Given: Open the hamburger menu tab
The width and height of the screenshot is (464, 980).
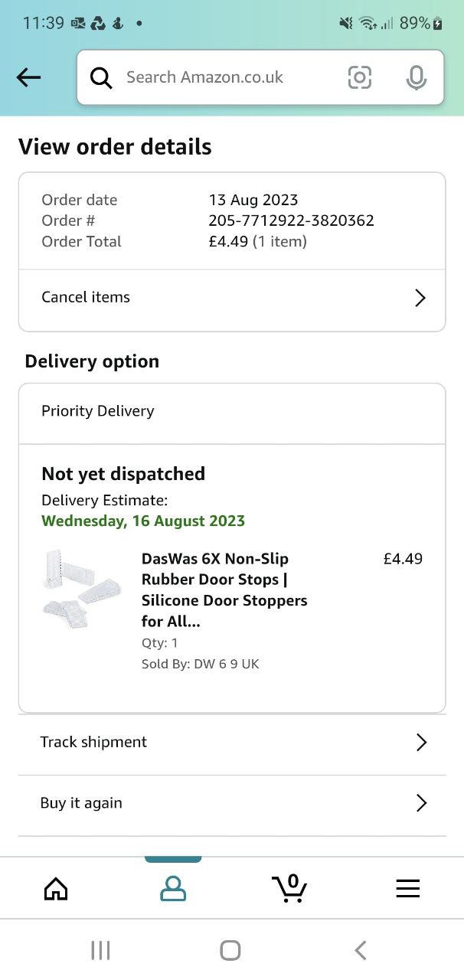Looking at the screenshot, I should point(407,888).
